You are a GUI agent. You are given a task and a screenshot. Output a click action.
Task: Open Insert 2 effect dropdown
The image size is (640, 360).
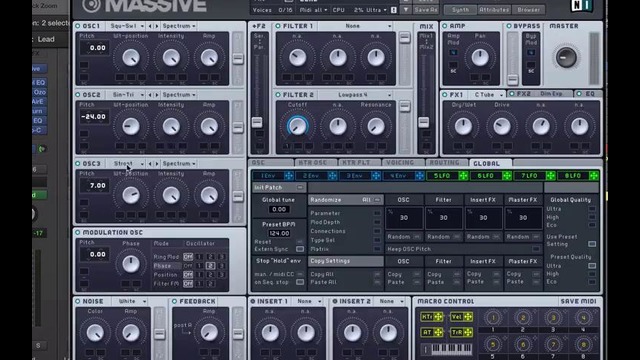391,301
